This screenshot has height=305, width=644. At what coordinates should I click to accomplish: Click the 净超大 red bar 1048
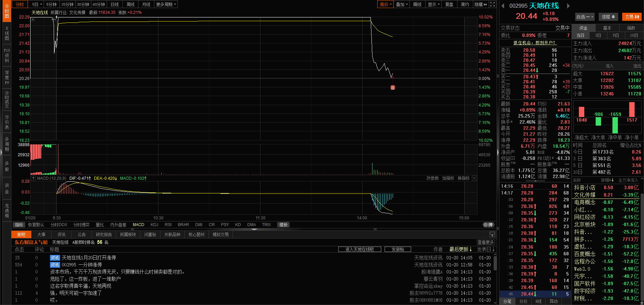click(x=582, y=112)
